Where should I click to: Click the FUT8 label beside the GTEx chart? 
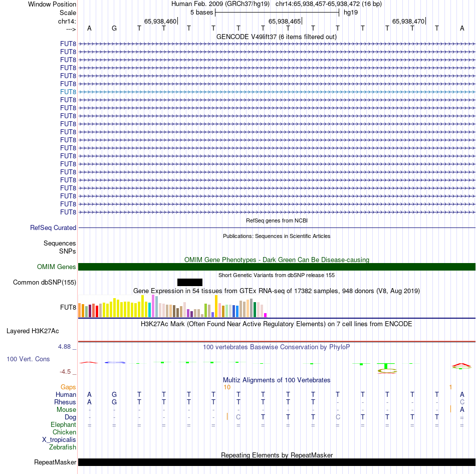[68, 307]
